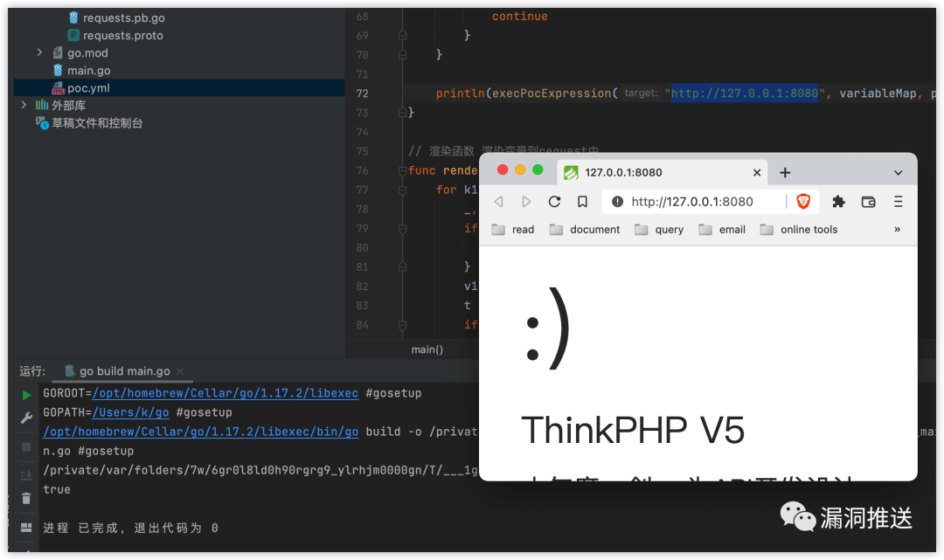Open the online tools bookmarks folder
Screen dimensions: 944x560
coord(799,229)
